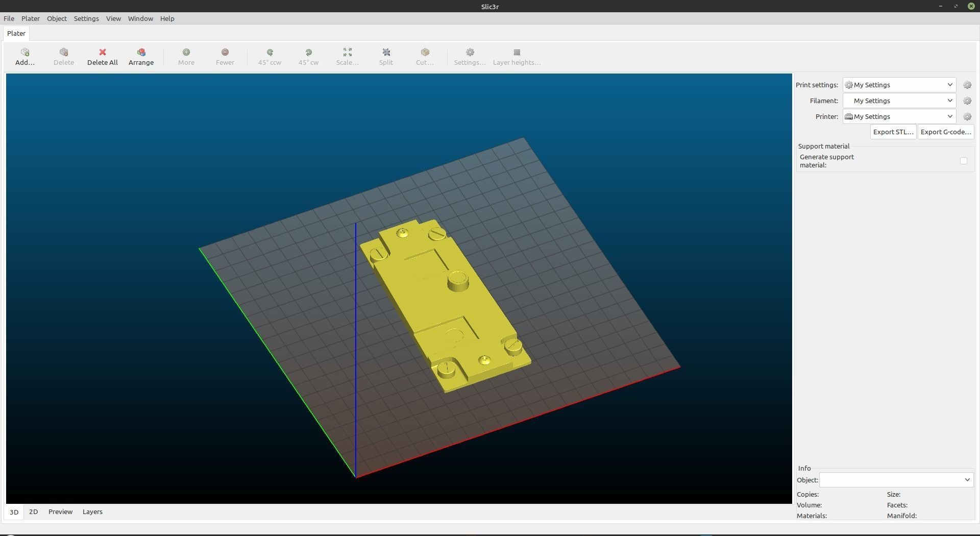Open the View menu

(113, 18)
